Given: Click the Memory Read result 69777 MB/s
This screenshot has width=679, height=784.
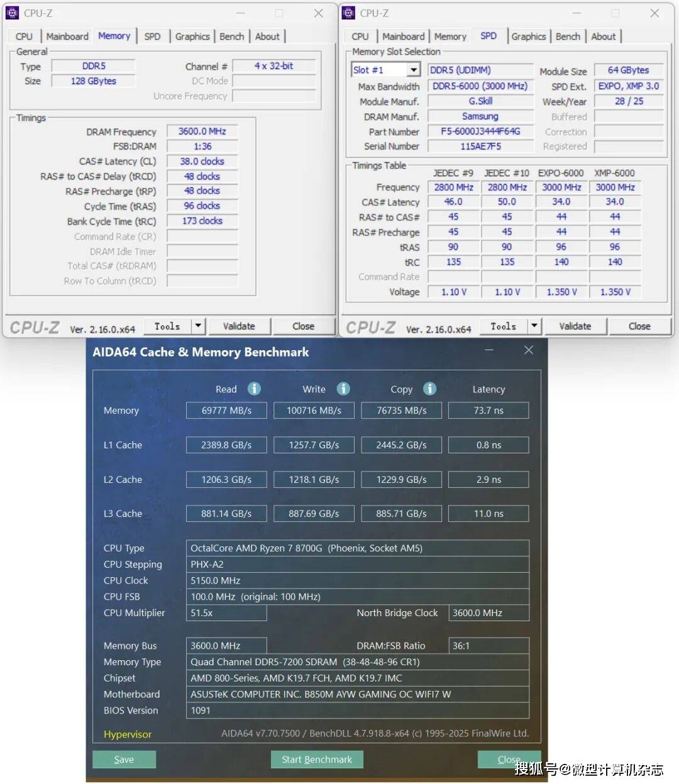Looking at the screenshot, I should pos(226,411).
